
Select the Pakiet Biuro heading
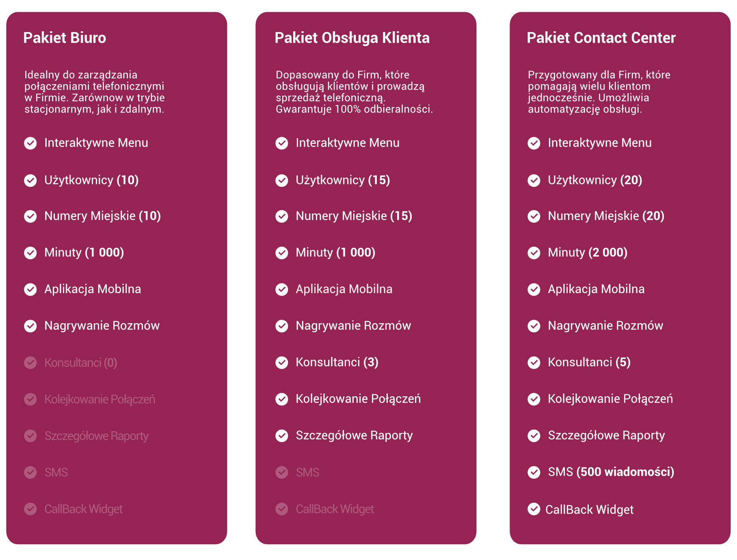[65, 38]
